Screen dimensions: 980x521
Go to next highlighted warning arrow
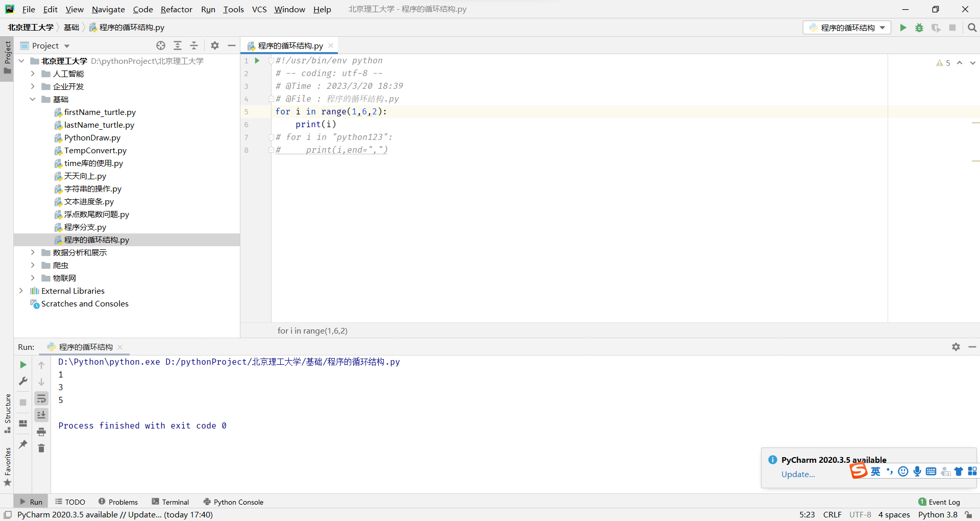(973, 63)
